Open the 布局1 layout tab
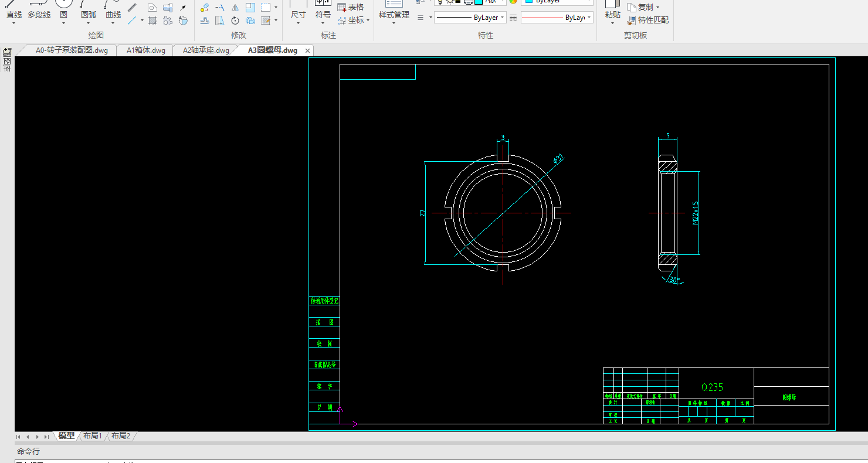Viewport: 868px width, 463px height. coord(93,436)
